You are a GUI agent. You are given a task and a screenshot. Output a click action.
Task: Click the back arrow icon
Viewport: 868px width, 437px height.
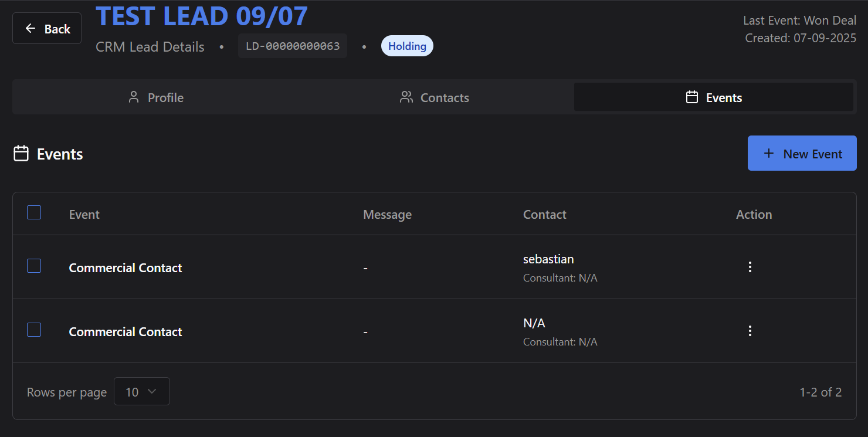point(30,29)
